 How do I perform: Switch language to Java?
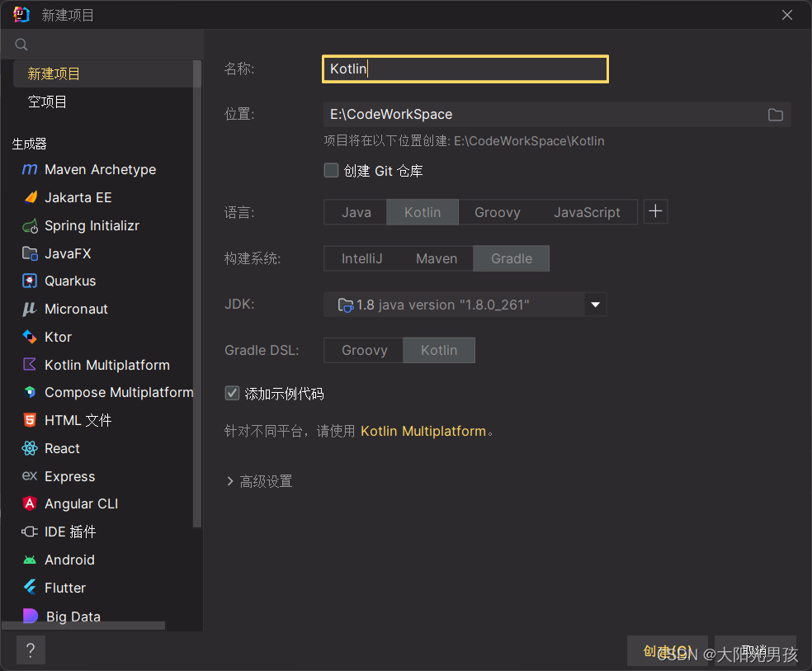356,212
